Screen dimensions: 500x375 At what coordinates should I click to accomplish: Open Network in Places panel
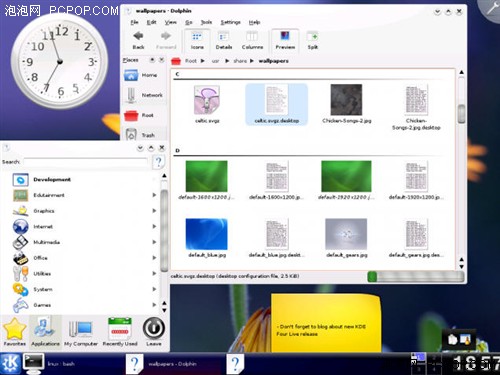tap(144, 95)
